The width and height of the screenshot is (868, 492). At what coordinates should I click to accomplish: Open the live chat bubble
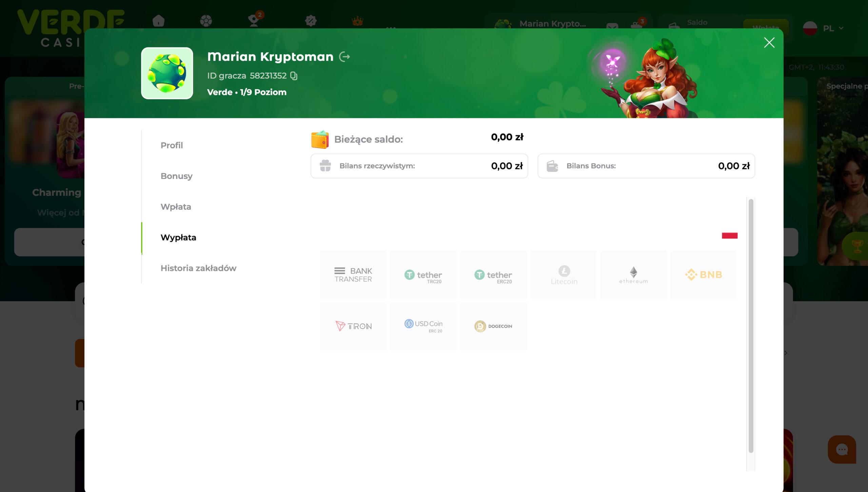pyautogui.click(x=842, y=450)
